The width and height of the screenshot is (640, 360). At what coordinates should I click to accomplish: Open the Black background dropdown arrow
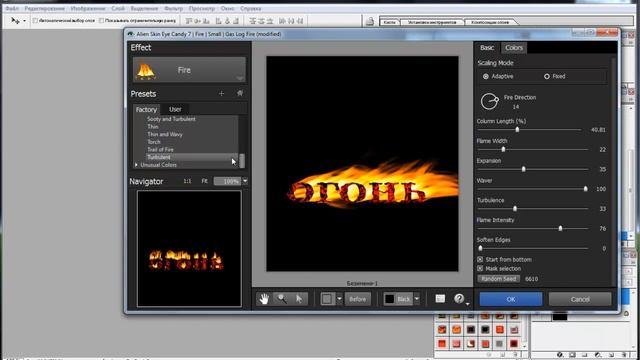pos(417,299)
